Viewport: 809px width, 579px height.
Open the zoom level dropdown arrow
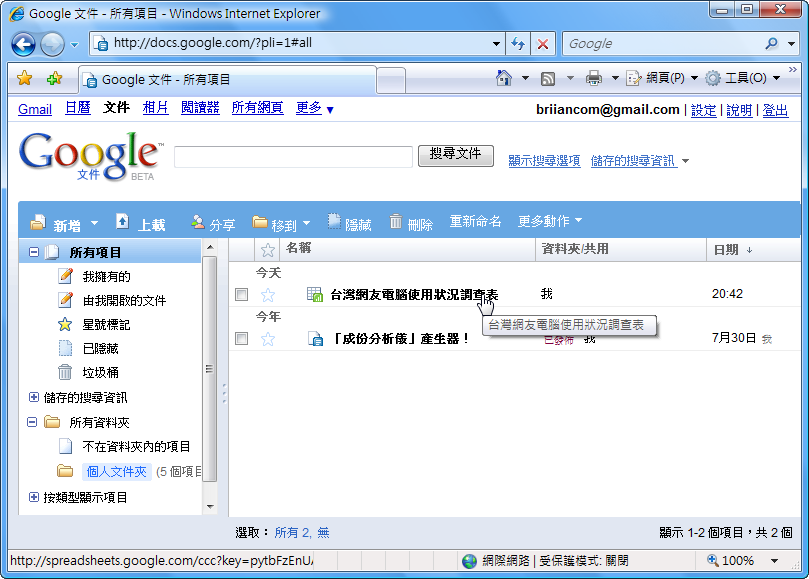(774, 561)
